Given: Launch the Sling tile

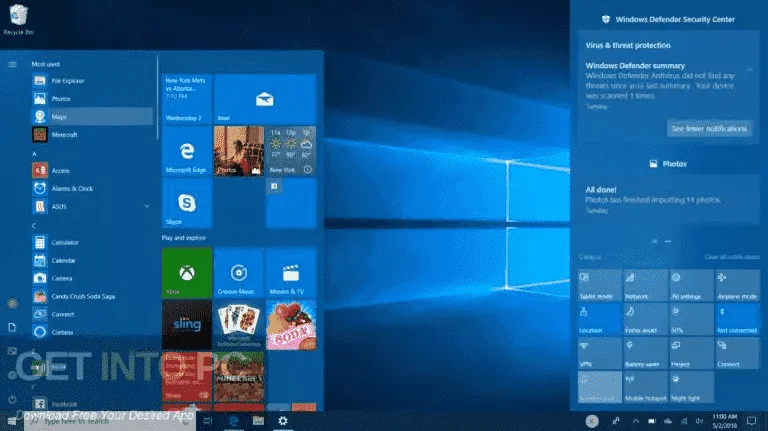Looking at the screenshot, I should [187, 325].
